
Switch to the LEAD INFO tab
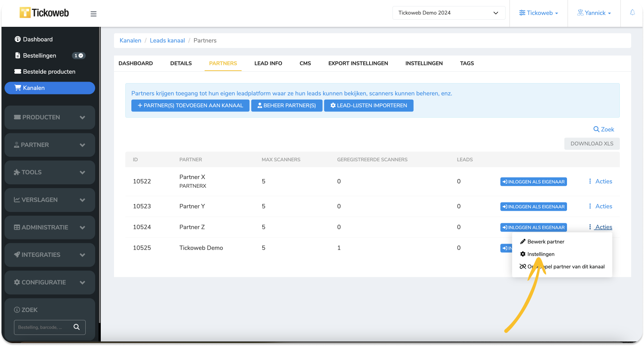pyautogui.click(x=268, y=63)
